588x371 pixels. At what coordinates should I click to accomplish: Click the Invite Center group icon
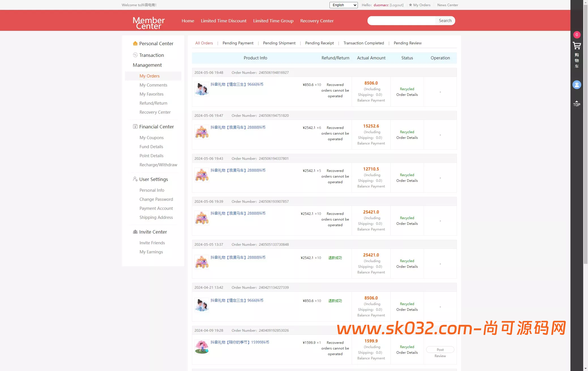135,232
